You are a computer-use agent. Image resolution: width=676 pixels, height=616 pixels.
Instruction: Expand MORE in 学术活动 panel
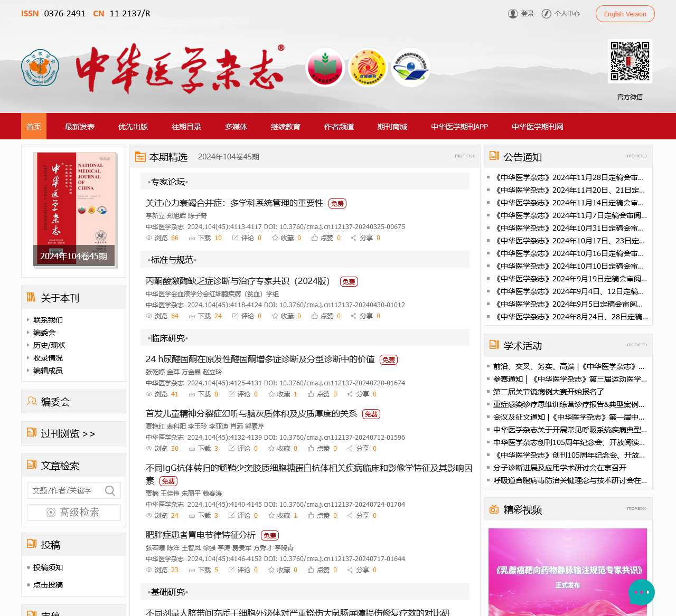coord(636,345)
